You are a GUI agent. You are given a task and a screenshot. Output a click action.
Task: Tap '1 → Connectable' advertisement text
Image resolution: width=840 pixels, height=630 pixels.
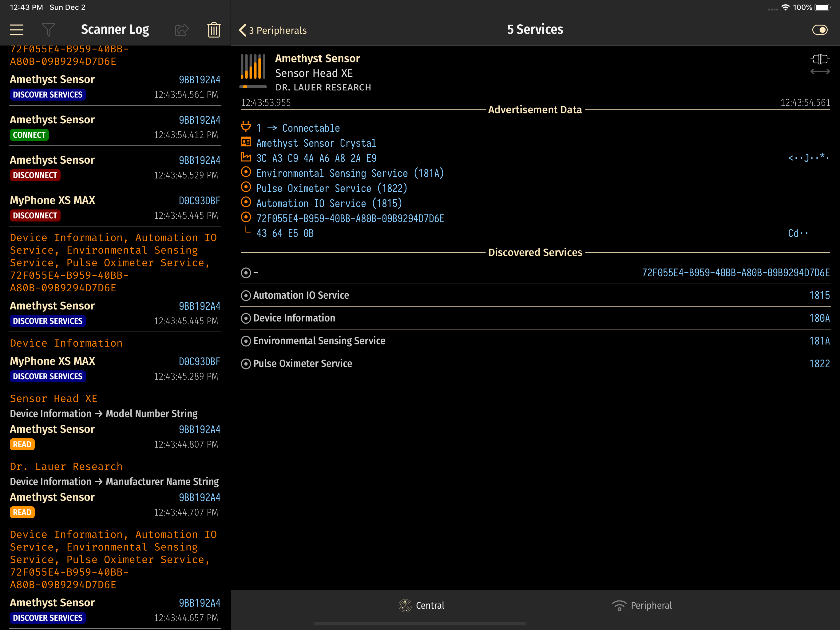(298, 128)
